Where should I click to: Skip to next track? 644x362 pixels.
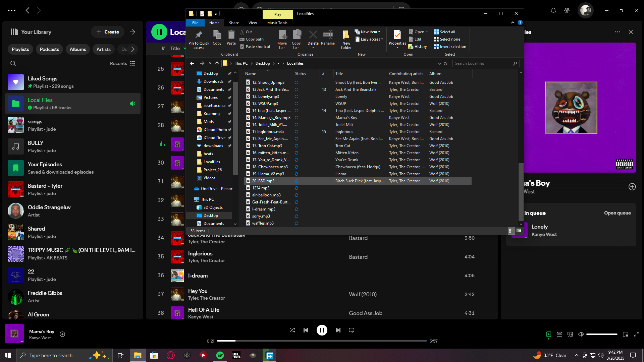(x=338, y=330)
